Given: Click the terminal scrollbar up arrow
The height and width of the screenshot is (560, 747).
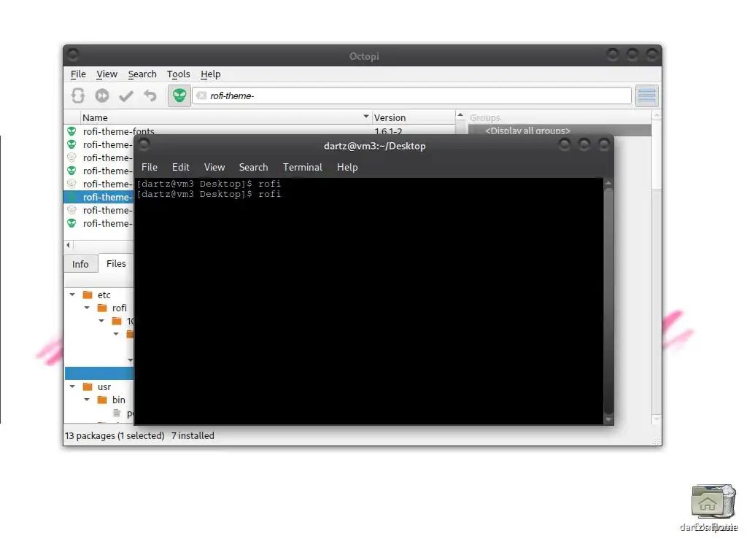Looking at the screenshot, I should (608, 183).
